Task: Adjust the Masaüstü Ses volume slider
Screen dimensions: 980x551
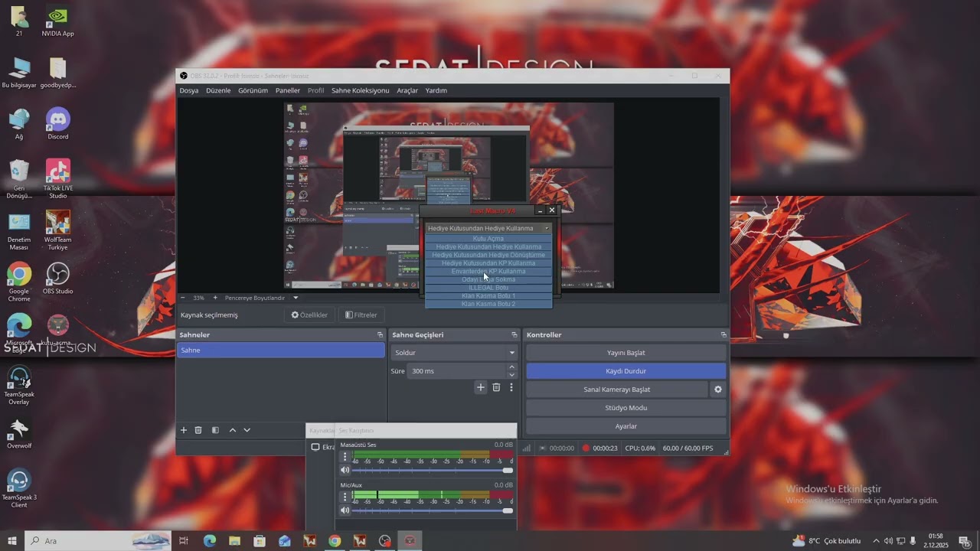Action: (433, 470)
